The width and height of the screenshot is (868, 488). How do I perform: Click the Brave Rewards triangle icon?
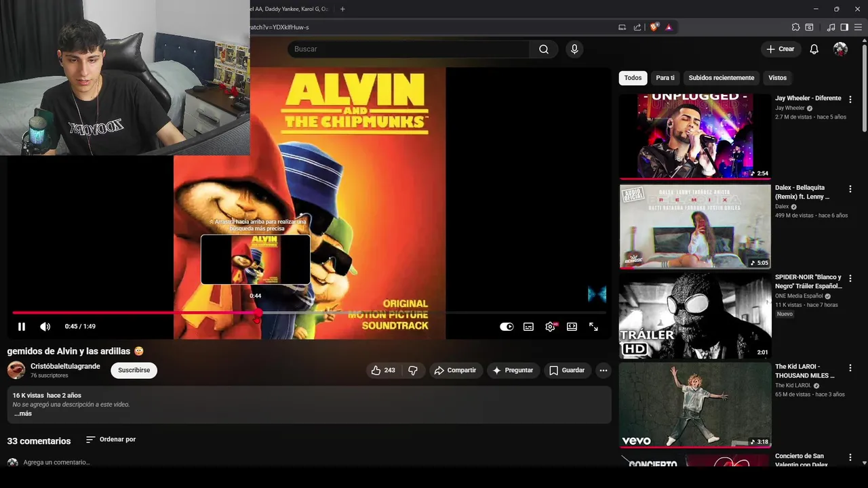pyautogui.click(x=669, y=27)
